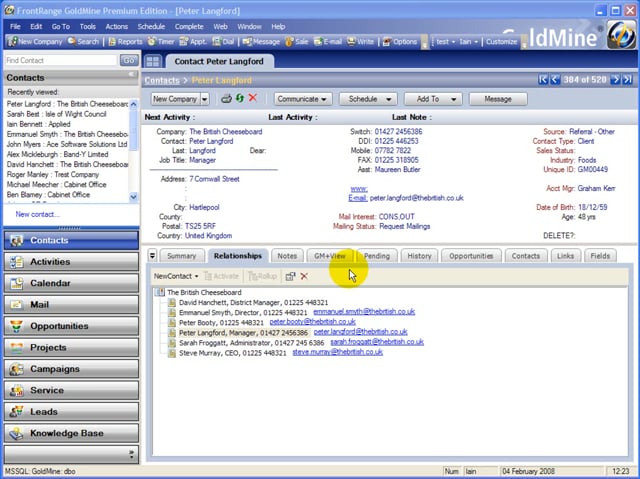Screen dimensions: 640x479
Task: Open the Leads navigation section
Action: (x=71, y=412)
